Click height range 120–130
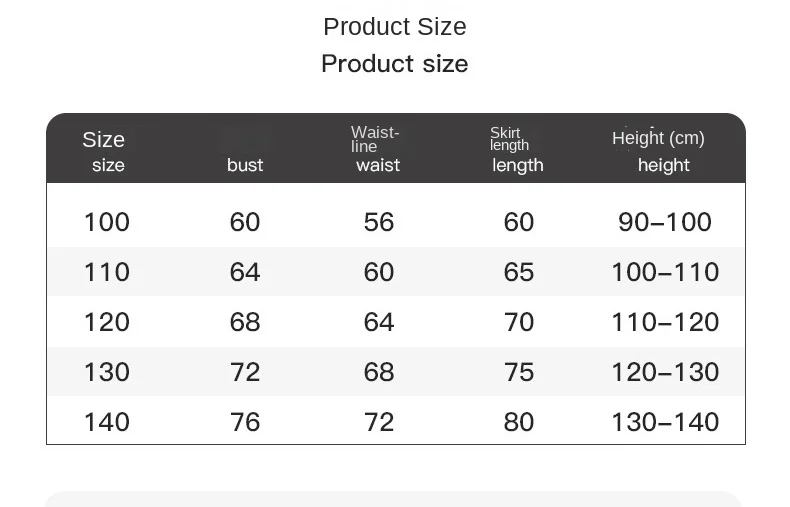Screen dimensions: 790x507 click(x=665, y=372)
